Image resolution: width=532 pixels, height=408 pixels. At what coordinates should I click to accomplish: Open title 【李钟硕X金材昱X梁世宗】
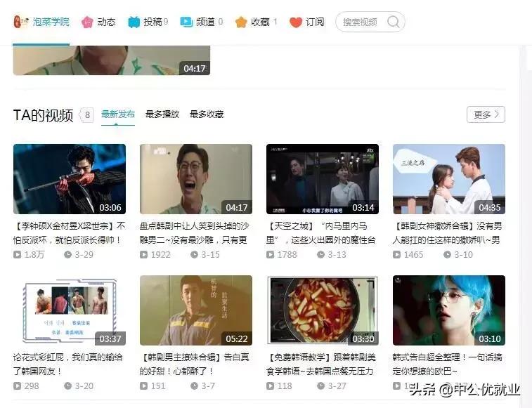[x=69, y=233]
